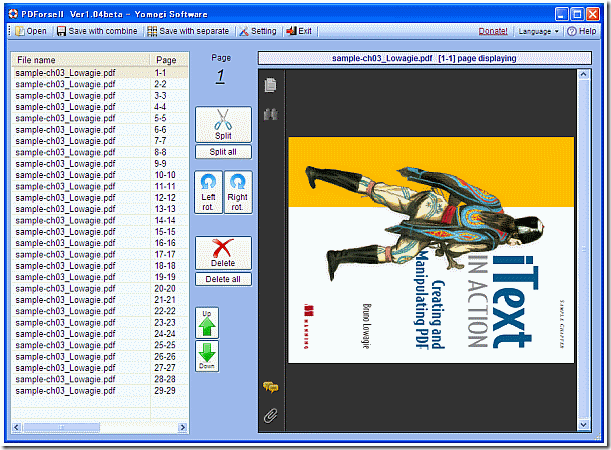Viewport: 611px width, 450px height.
Task: Click the Split all button
Action: pos(223,152)
